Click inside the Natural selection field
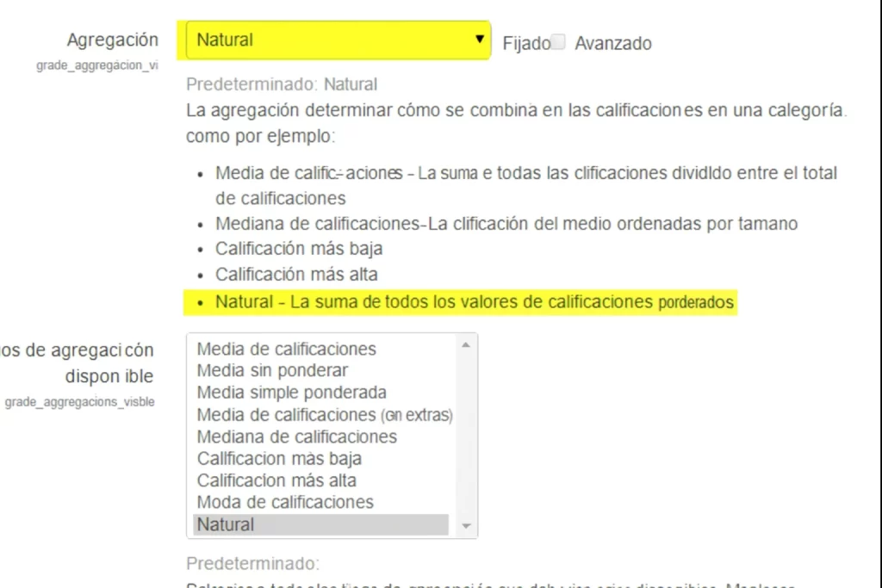882x588 pixels. tap(301, 40)
